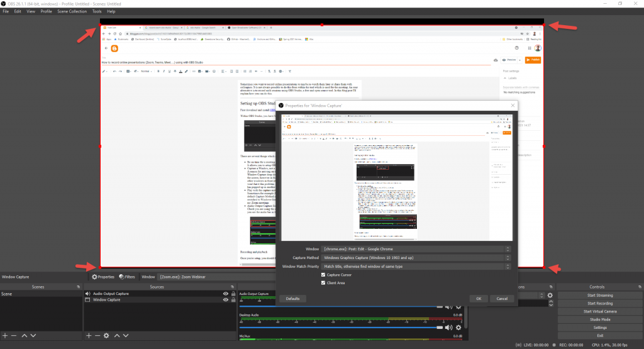
Task: Click Start Virtual Camera
Action: pos(599,311)
